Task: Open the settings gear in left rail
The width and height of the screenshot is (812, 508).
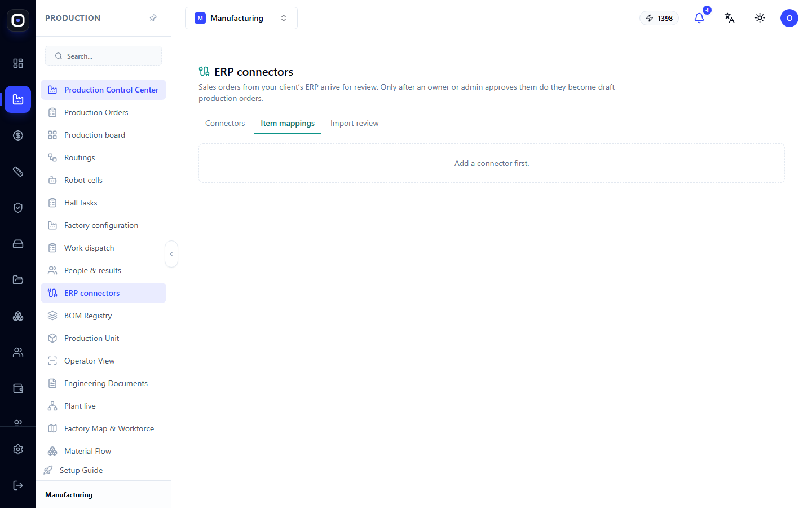Action: 18,449
